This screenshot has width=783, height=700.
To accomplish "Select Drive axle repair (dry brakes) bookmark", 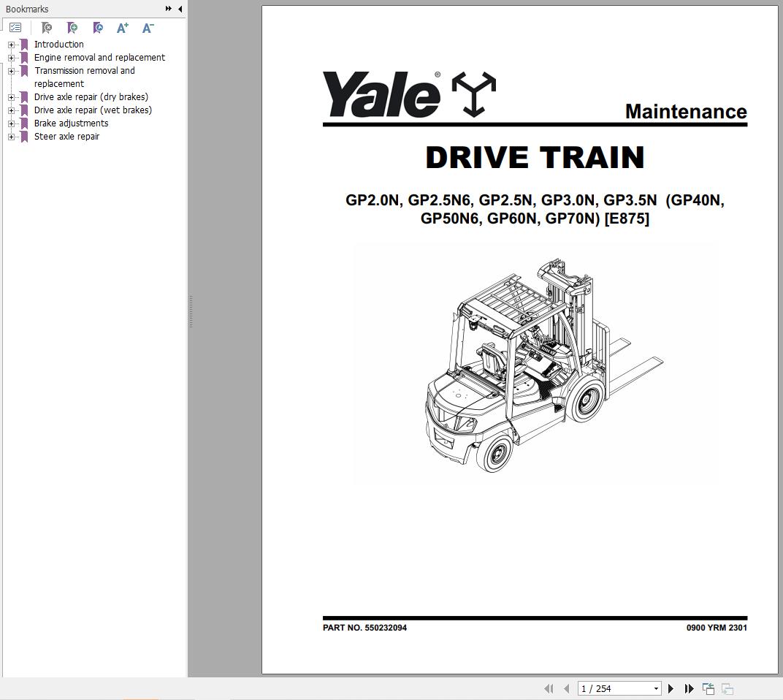I will pyautogui.click(x=91, y=97).
